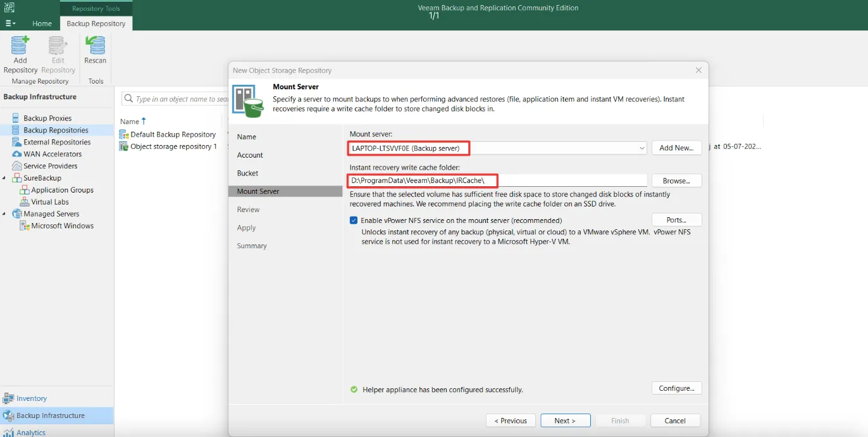Open the Mount server dropdown
The width and height of the screenshot is (868, 437).
642,148
